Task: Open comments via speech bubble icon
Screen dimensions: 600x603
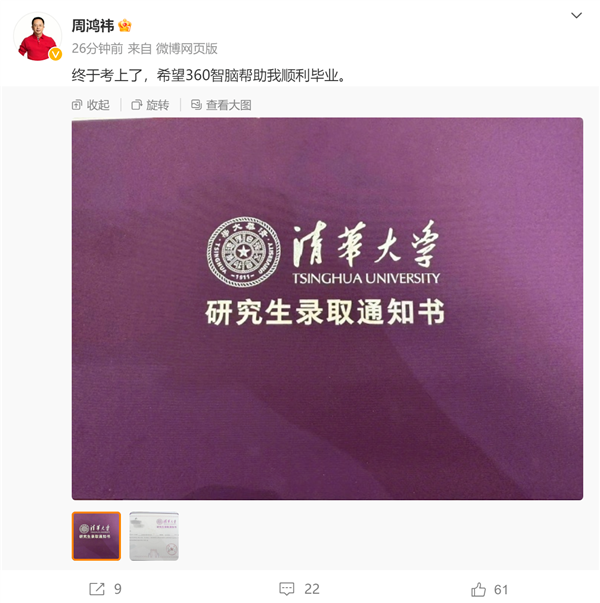Action: 287,589
